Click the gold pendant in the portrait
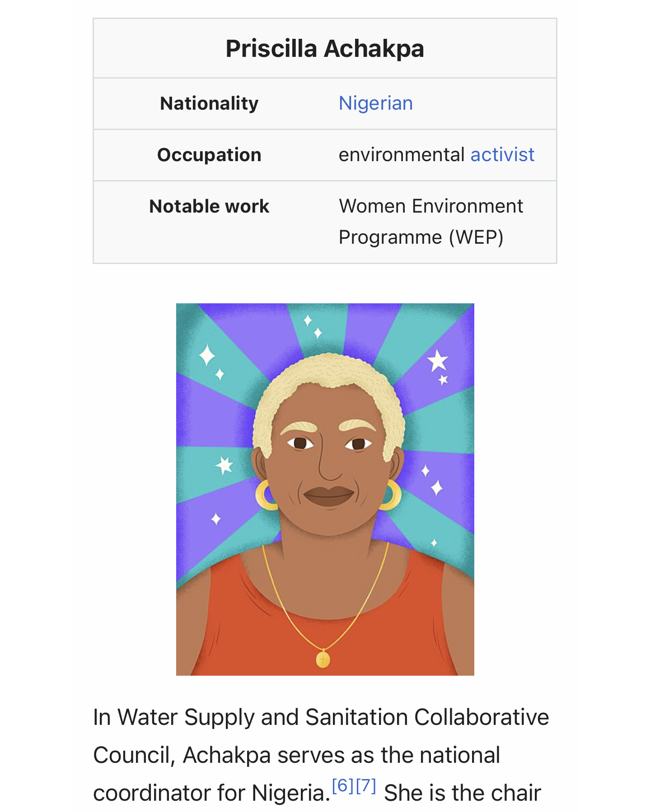The height and width of the screenshot is (812, 650). [x=323, y=659]
